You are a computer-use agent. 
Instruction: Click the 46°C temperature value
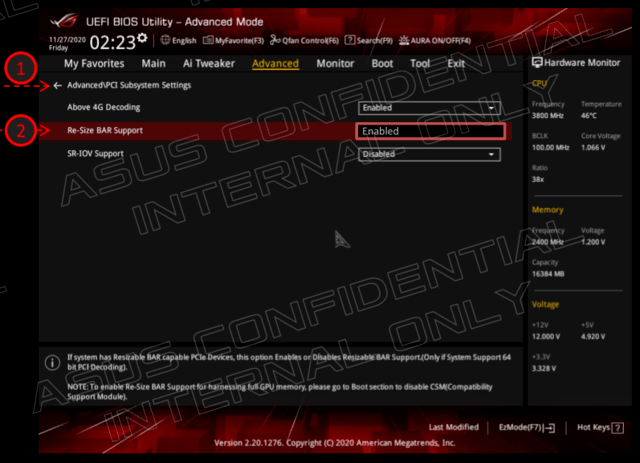pos(589,116)
